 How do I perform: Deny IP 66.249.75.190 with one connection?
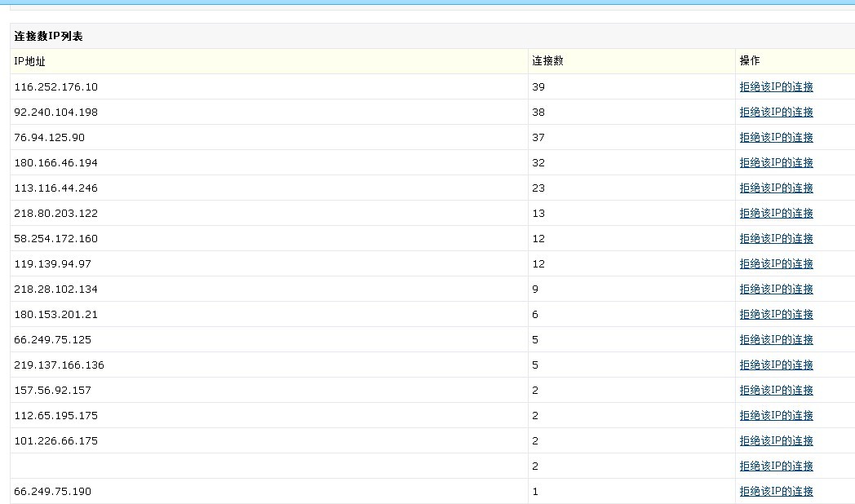coord(776,492)
